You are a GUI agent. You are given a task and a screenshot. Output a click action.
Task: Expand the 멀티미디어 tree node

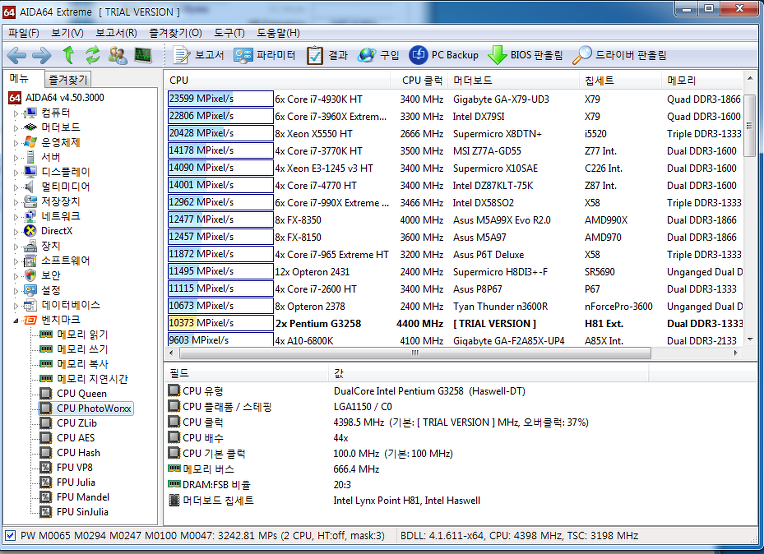tap(16, 187)
